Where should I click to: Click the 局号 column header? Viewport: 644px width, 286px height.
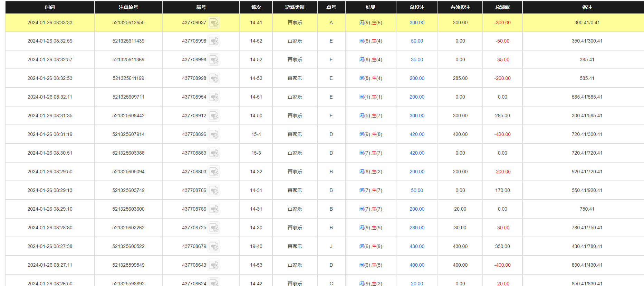coord(201,7)
